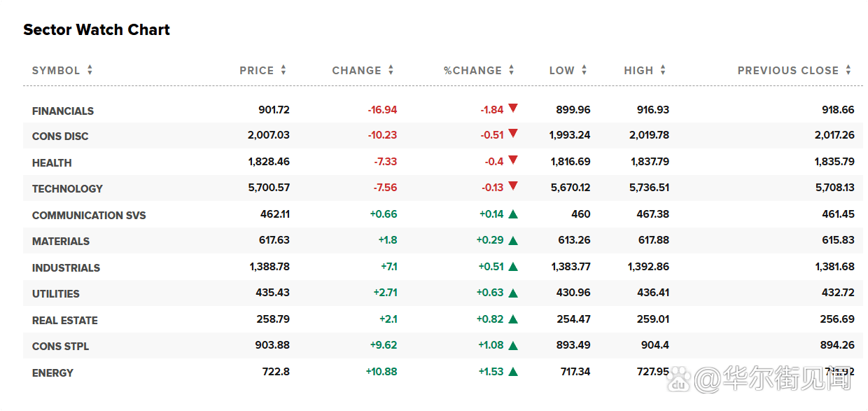Click sort arrows beside %CHANGE header
Image resolution: width=868 pixels, height=411 pixels.
point(511,71)
